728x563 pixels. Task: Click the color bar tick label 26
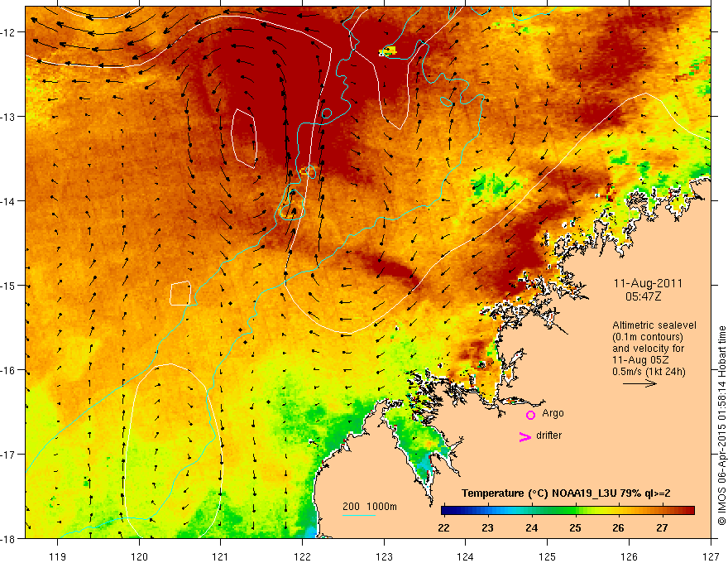pyautogui.click(x=619, y=527)
